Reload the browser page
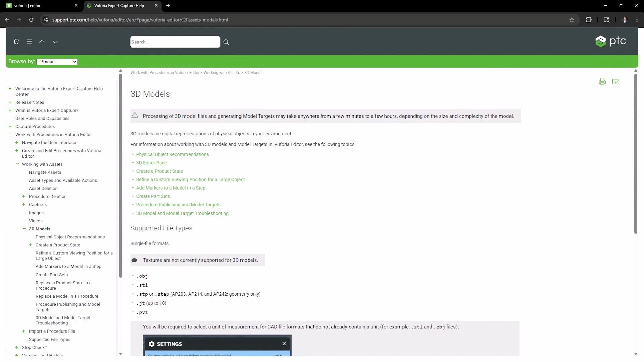This screenshot has width=644, height=362. click(x=31, y=20)
